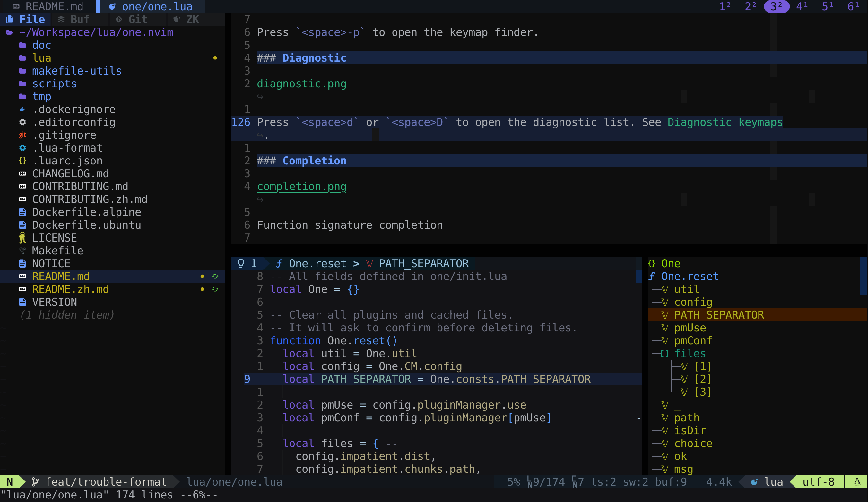Viewport: 868px width, 502px height.
Task: Select [2] entry under files
Action: [x=703, y=379]
